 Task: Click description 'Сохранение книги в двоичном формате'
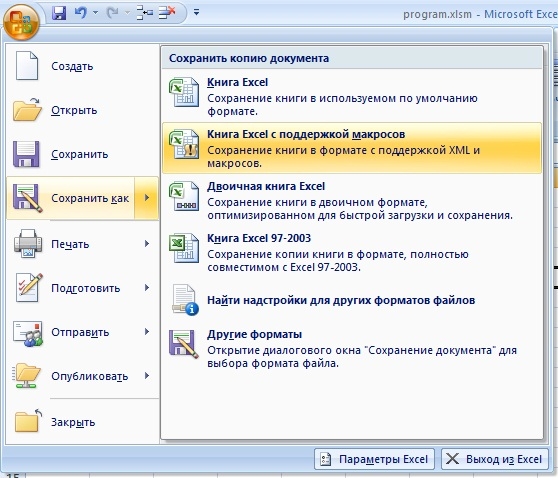[x=317, y=203]
